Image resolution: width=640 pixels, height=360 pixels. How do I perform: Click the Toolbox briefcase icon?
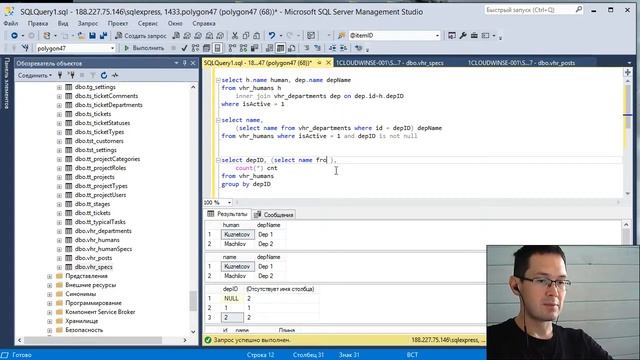[474, 36]
